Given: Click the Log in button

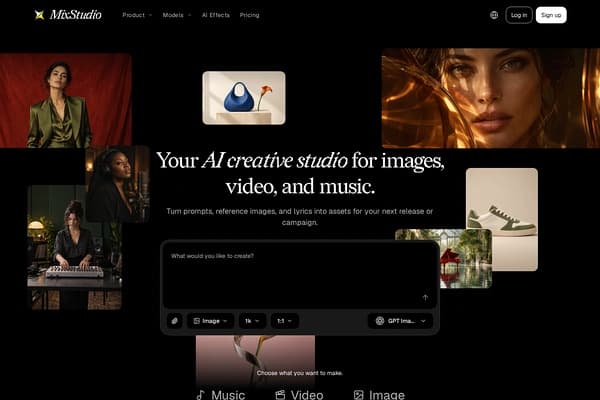Looking at the screenshot, I should coord(519,15).
